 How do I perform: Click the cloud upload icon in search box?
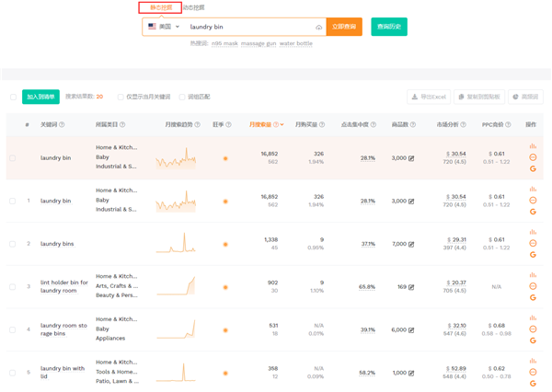pos(319,28)
